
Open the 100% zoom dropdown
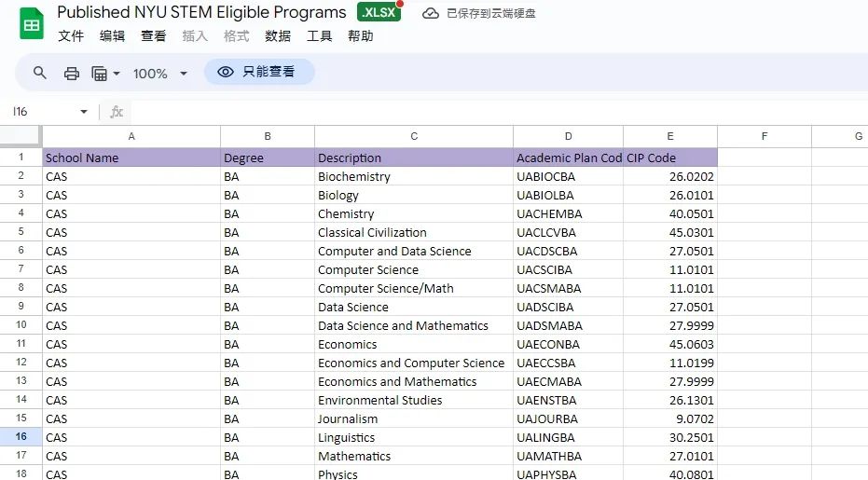tap(160, 73)
